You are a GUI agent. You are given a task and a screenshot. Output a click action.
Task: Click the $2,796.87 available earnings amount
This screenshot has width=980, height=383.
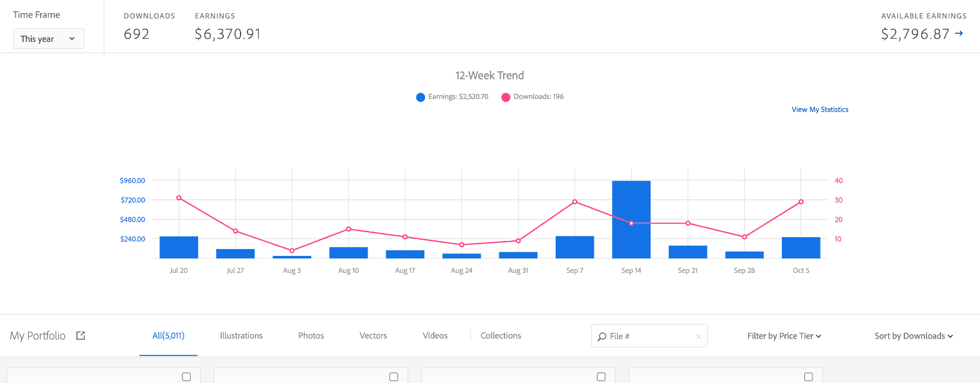click(916, 34)
